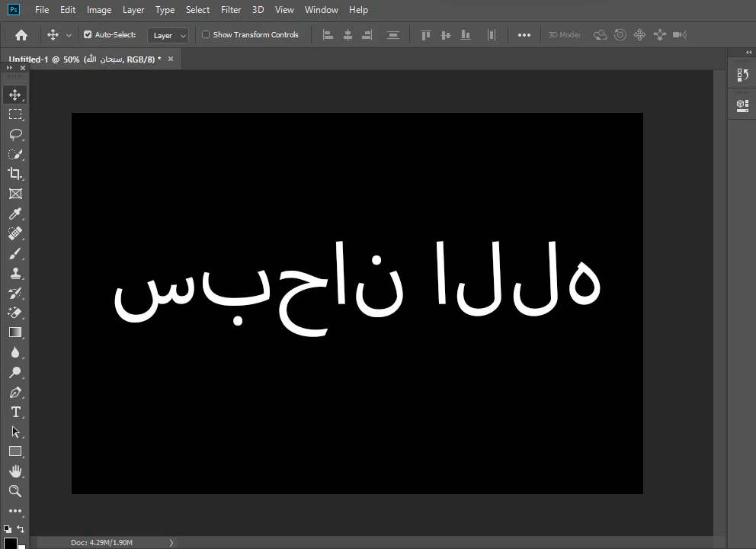Image resolution: width=756 pixels, height=549 pixels.
Task: Open the Image menu
Action: (99, 10)
